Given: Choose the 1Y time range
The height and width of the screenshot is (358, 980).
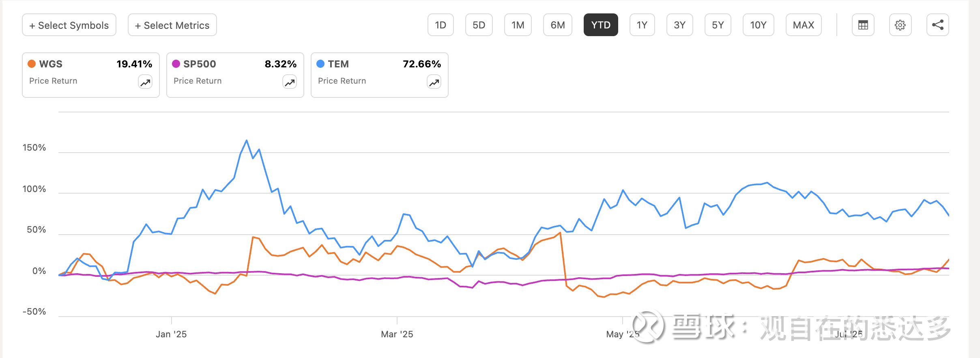Looking at the screenshot, I should click(x=642, y=25).
